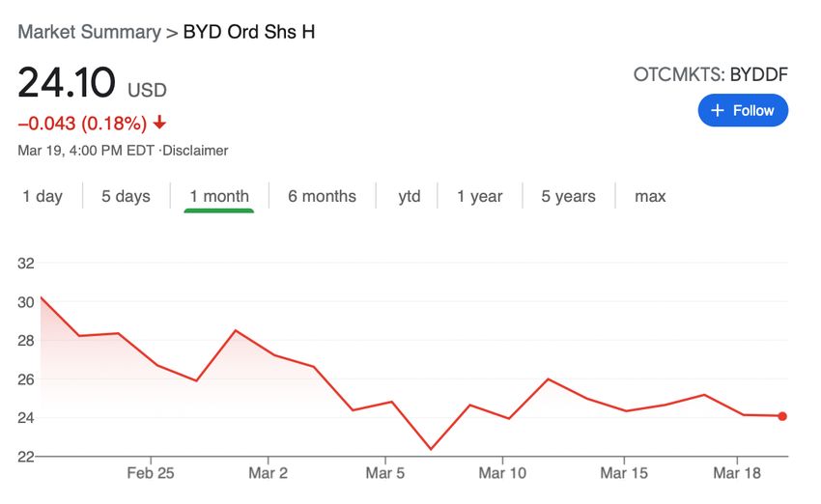Choose the ytd range
This screenshot has width=821, height=504.
coord(410,196)
